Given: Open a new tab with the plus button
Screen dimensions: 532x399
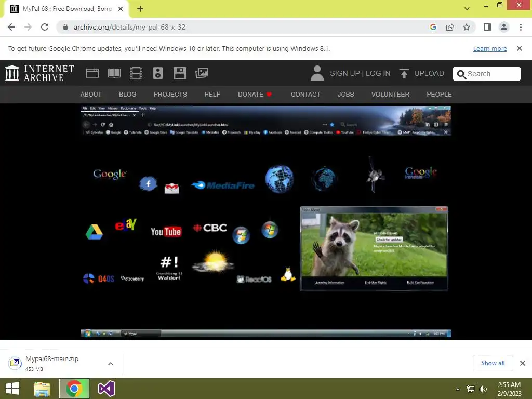Looking at the screenshot, I should 140,9.
